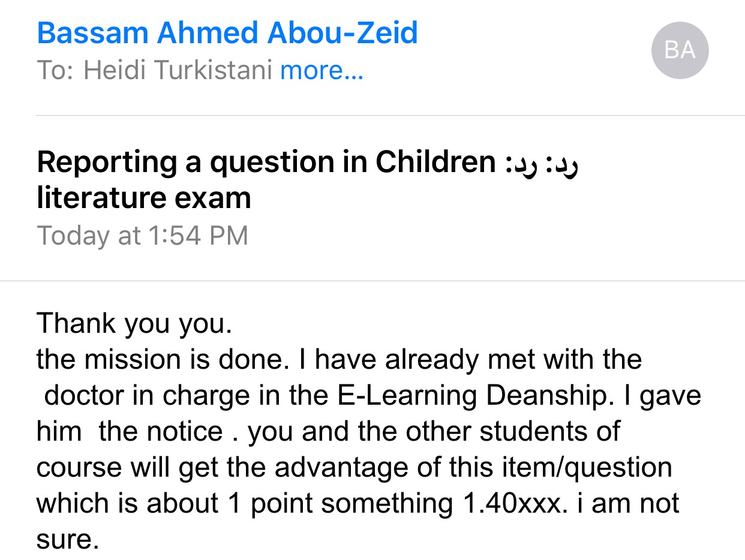
Task: Tap the BA sender avatar circle
Action: tap(680, 50)
